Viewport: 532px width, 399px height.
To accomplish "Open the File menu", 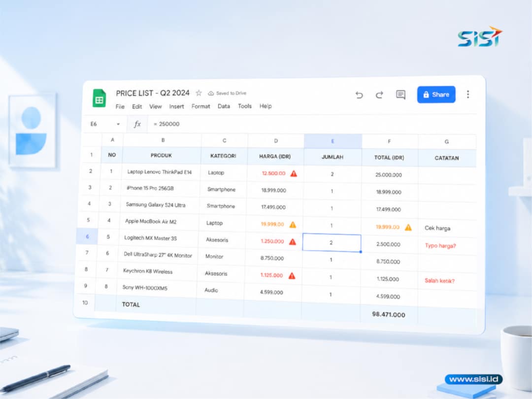I will pos(120,106).
